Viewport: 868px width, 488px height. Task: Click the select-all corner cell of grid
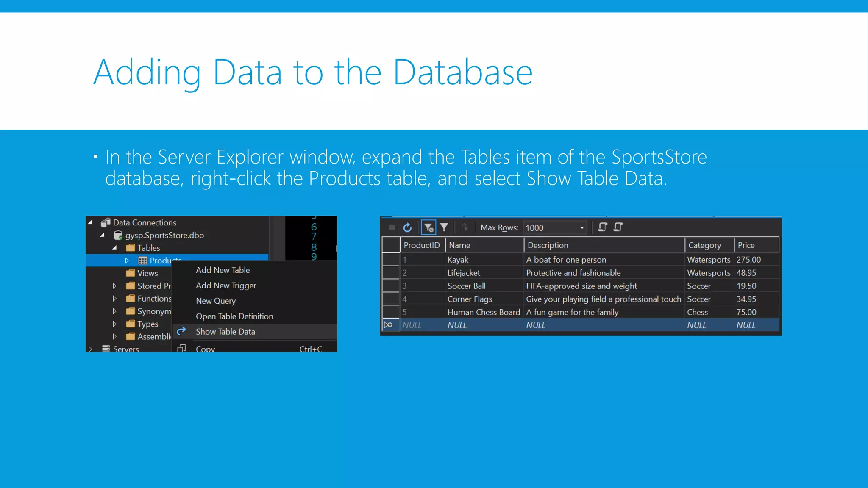[x=391, y=245]
